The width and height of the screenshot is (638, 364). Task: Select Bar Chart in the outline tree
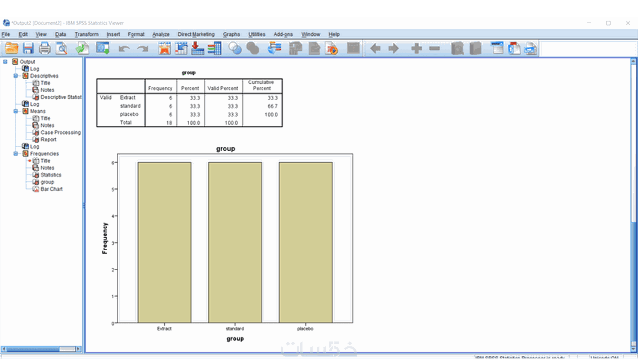[52, 189]
